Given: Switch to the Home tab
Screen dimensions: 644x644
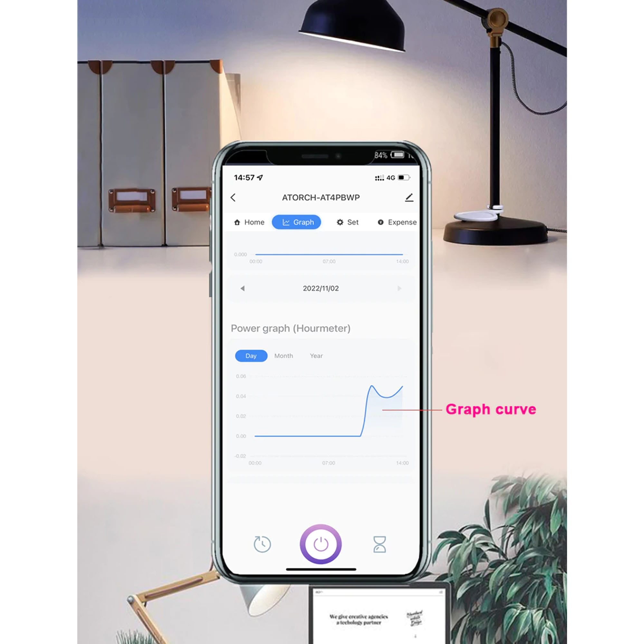Looking at the screenshot, I should pyautogui.click(x=250, y=222).
